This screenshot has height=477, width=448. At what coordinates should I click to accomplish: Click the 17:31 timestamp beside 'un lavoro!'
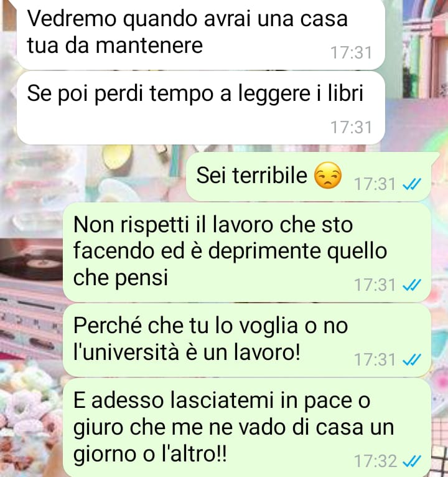pyautogui.click(x=375, y=360)
